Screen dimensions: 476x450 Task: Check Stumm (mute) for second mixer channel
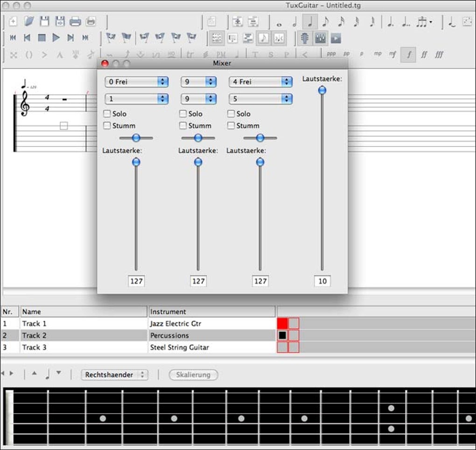[183, 125]
